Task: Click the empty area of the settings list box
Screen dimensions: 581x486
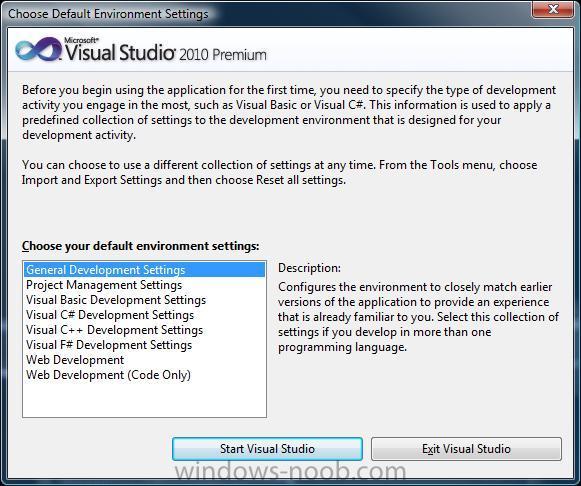Action: pos(145,400)
